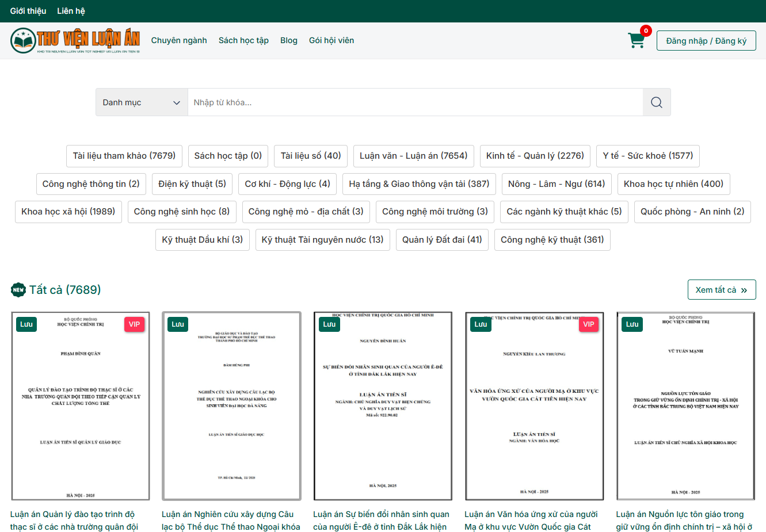Click the Xem tất cả button
Screen dimensions: 766x532
[x=721, y=290]
